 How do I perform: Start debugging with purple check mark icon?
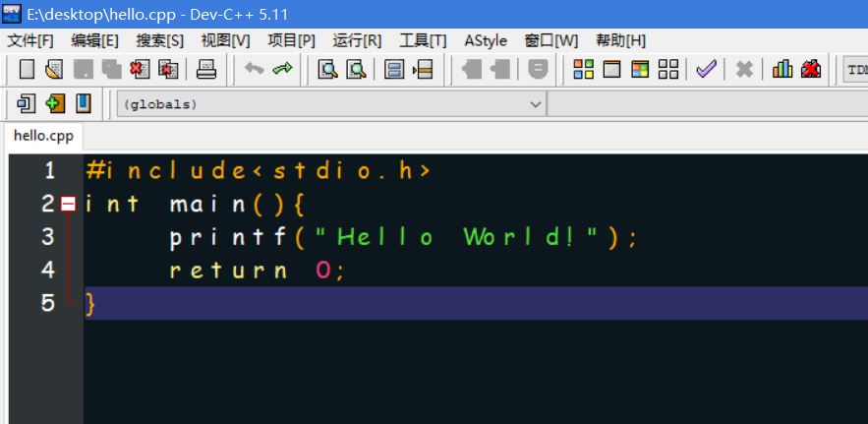tap(707, 70)
